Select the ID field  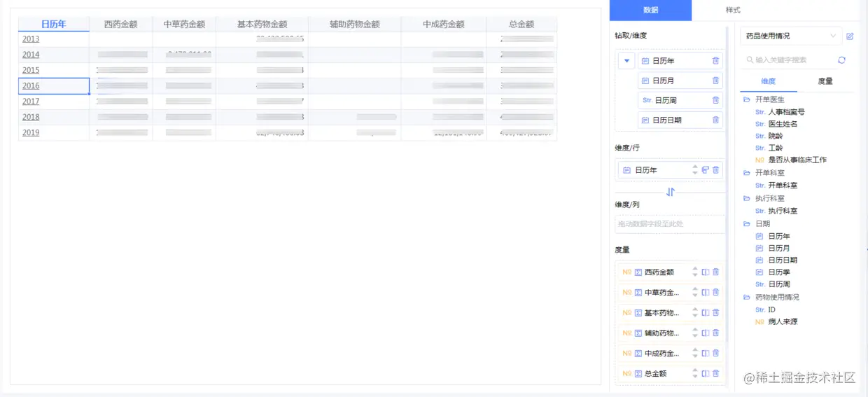point(771,309)
